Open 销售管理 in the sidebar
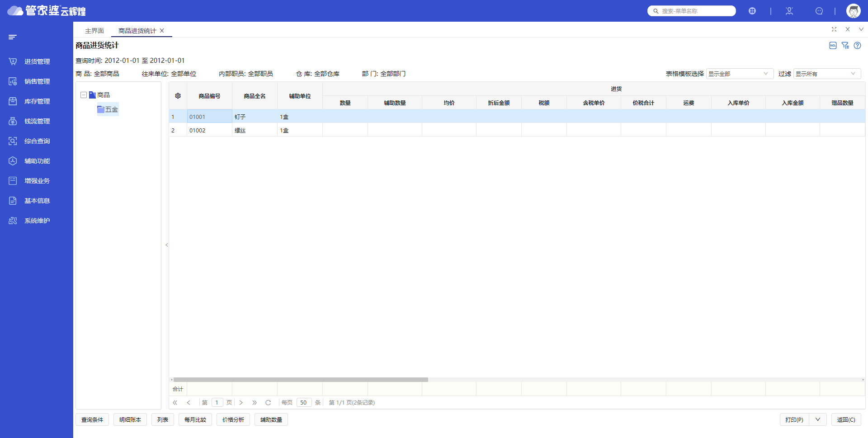Screen dimensions: 868x438 [37, 81]
